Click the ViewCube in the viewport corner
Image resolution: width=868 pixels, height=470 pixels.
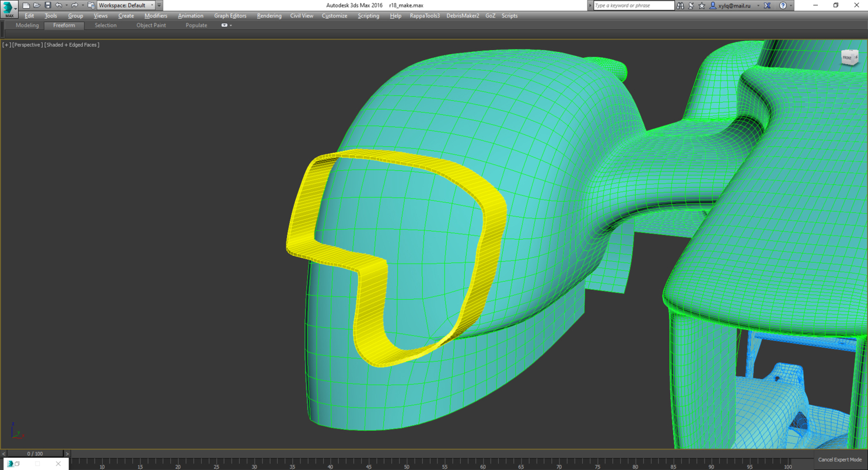point(849,57)
